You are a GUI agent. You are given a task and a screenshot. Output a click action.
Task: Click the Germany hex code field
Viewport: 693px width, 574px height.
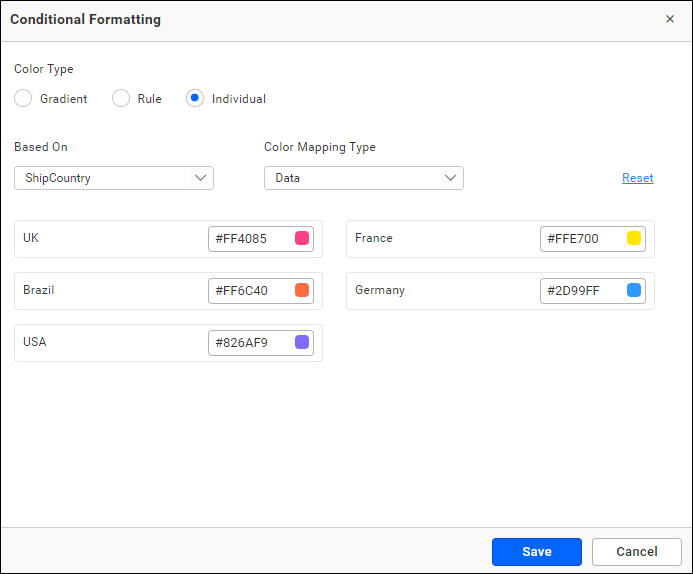[x=580, y=291]
